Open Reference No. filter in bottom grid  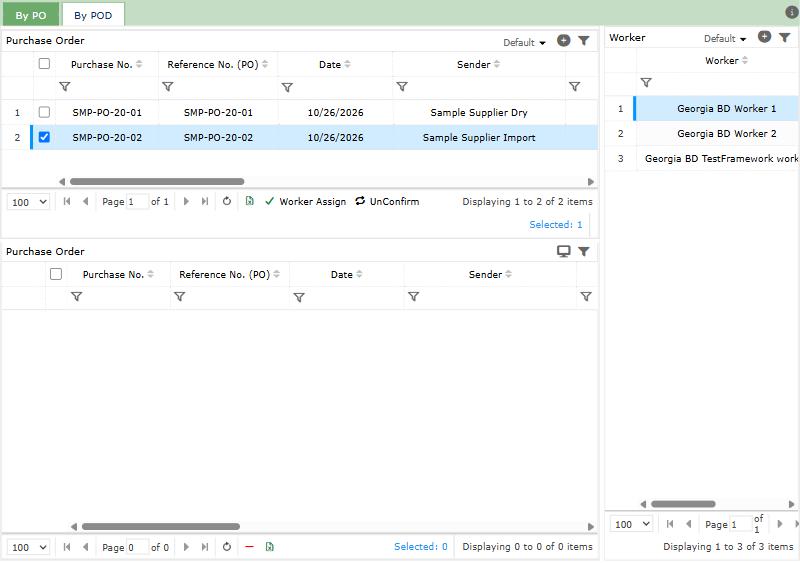pyautogui.click(x=180, y=297)
